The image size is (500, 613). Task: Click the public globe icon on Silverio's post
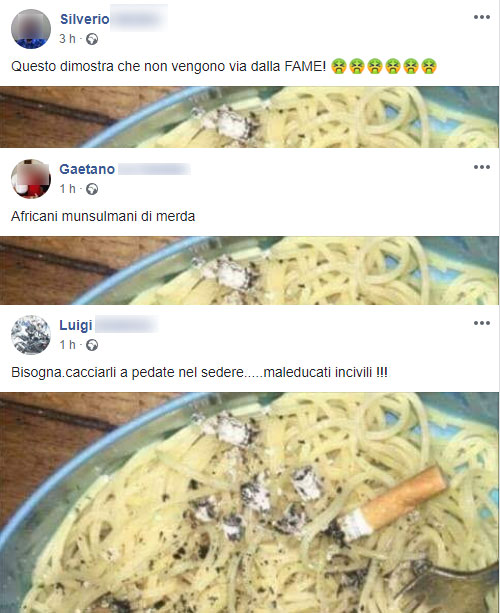click(92, 39)
